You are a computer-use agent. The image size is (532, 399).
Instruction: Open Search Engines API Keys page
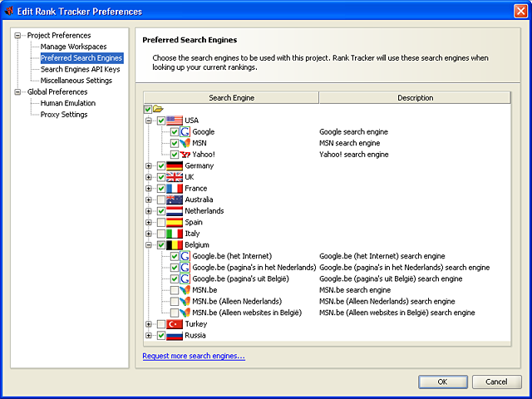[x=81, y=69]
